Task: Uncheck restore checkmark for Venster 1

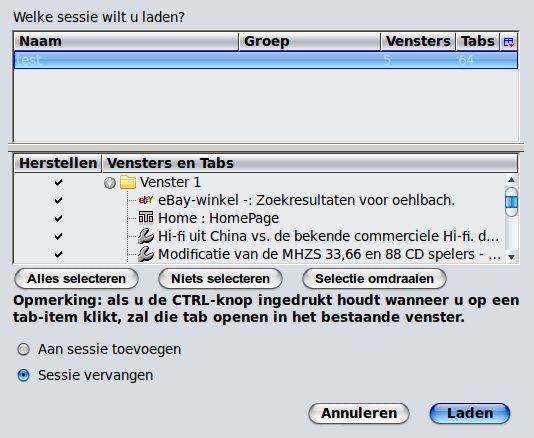Action: pyautogui.click(x=58, y=182)
